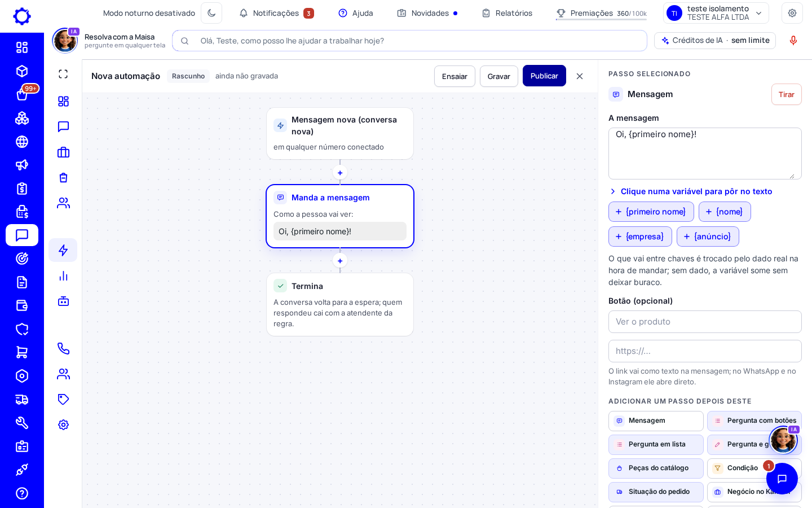Open the Ajuda menu item

[355, 13]
